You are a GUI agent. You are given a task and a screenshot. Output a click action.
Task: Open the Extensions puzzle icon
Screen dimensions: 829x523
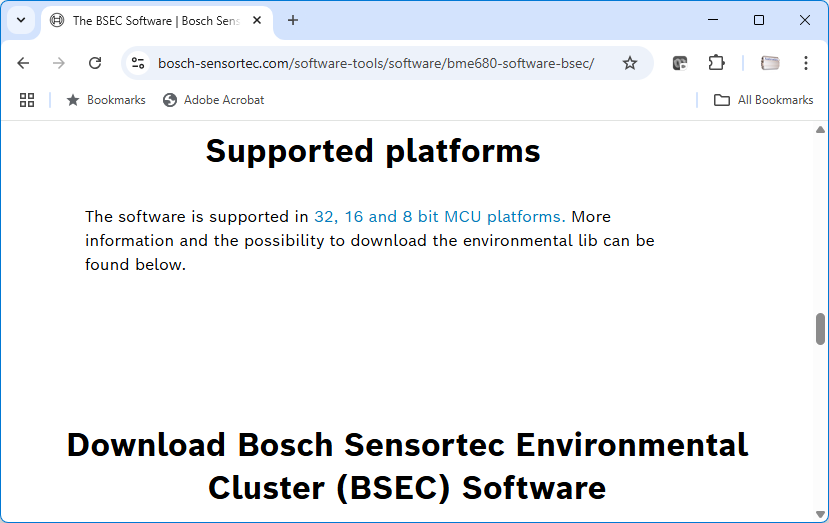coord(716,63)
